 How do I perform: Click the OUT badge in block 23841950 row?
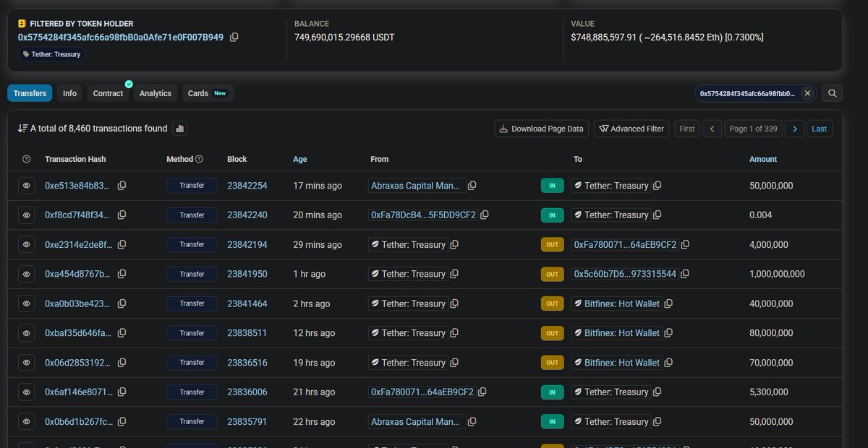[x=552, y=275]
